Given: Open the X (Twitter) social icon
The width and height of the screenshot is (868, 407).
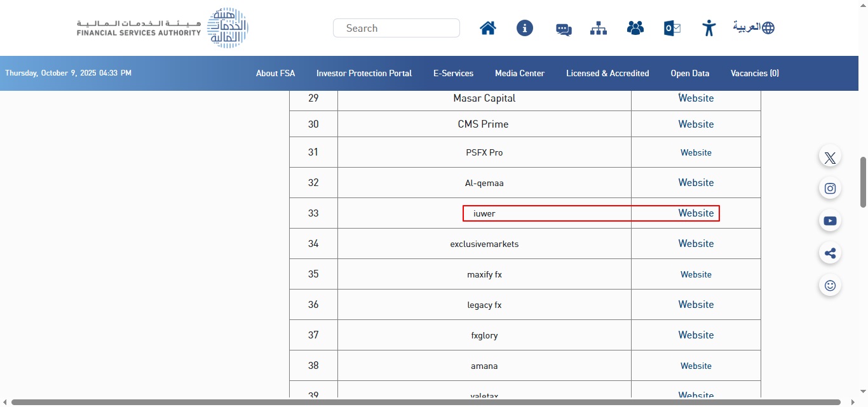Looking at the screenshot, I should pos(830,157).
